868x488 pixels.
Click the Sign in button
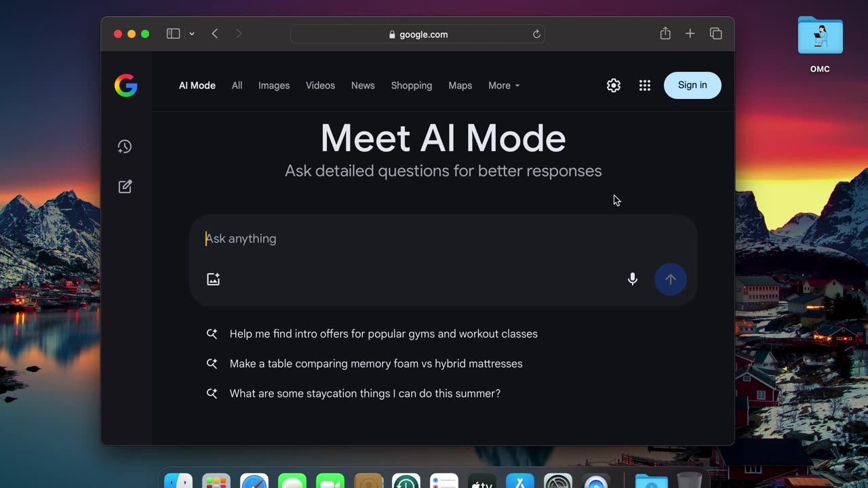pos(692,85)
